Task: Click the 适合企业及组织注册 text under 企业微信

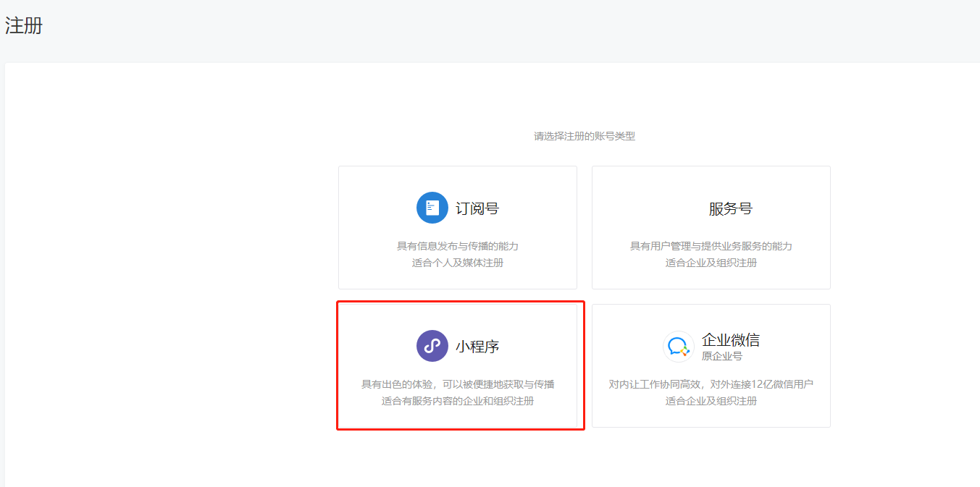Action: tap(711, 401)
